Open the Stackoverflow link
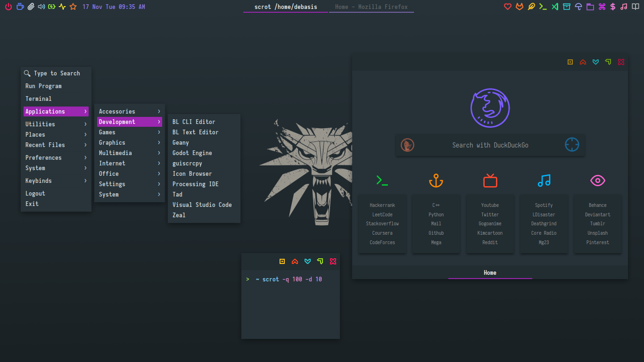644x362 pixels. tap(382, 223)
